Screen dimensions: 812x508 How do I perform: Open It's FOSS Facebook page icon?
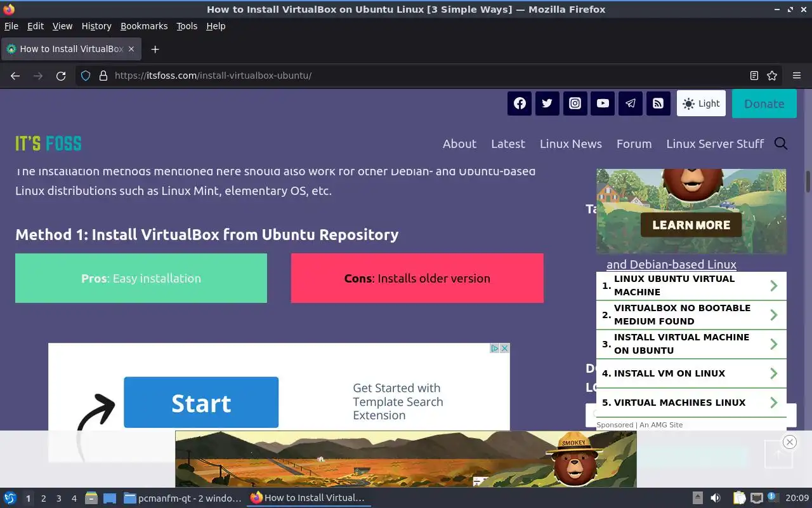coord(520,104)
